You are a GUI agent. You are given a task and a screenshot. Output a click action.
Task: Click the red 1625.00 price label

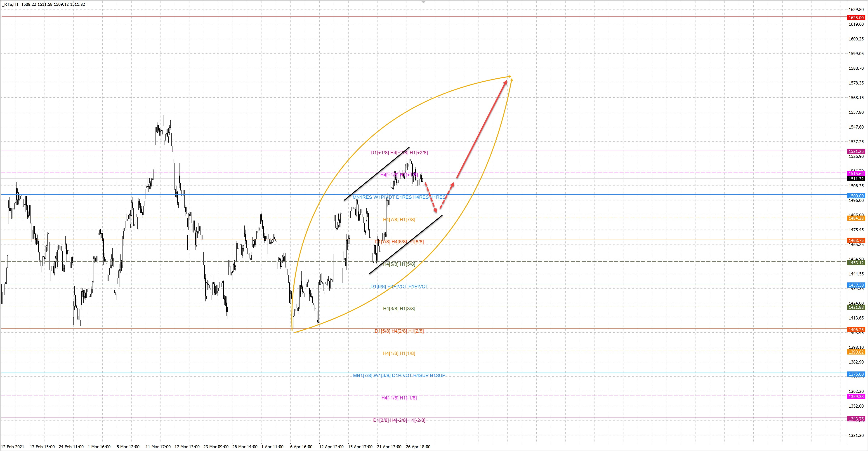tap(856, 18)
